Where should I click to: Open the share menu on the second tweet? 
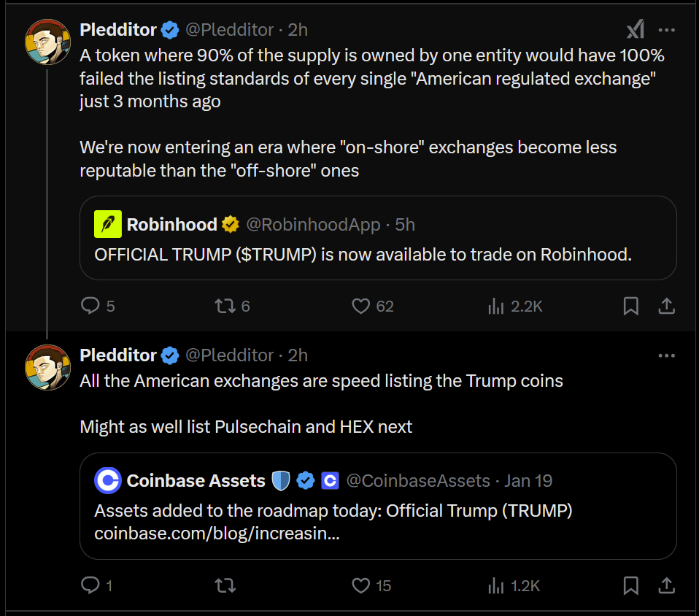(x=666, y=585)
